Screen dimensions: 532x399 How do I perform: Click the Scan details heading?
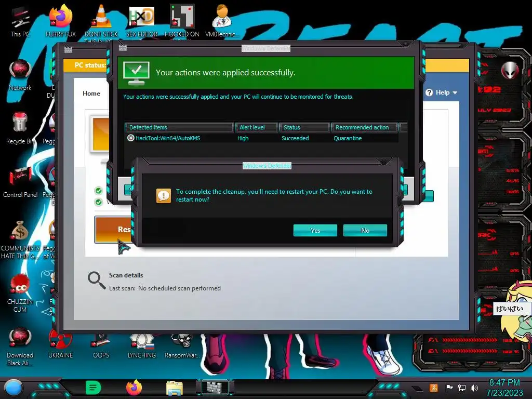pyautogui.click(x=126, y=275)
